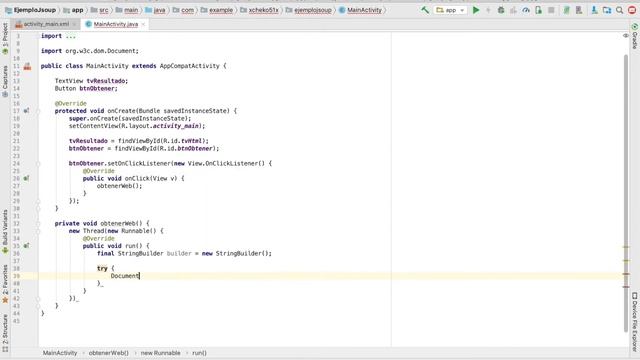Select ejemplojsoup in the navigation breadcrumb
This screenshot has height=360, width=640.
pyautogui.click(x=308, y=10)
